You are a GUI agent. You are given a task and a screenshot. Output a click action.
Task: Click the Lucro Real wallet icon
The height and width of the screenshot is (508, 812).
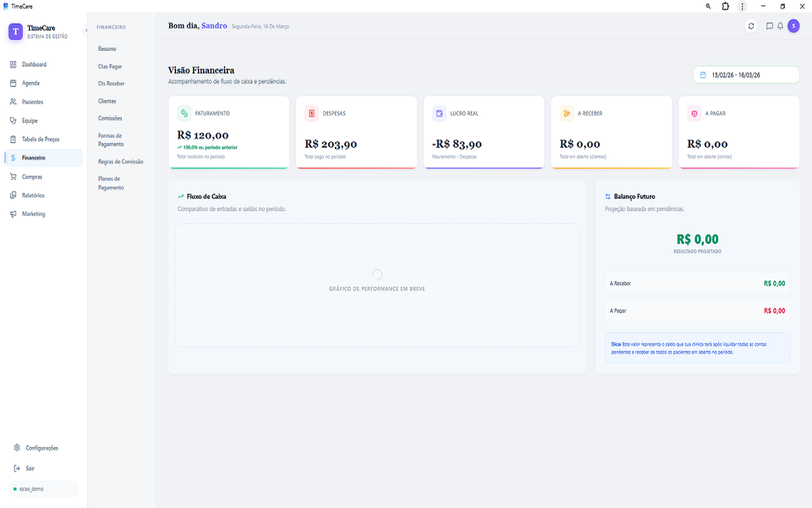coord(439,113)
